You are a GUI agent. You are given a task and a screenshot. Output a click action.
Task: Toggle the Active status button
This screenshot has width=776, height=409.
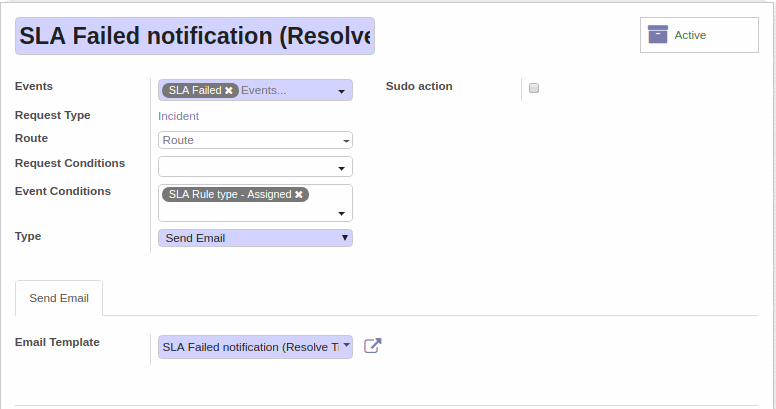pyautogui.click(x=699, y=35)
